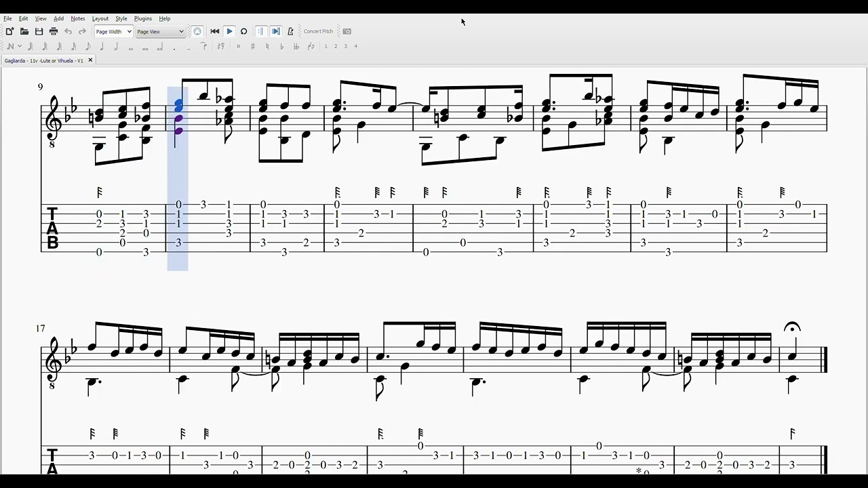The width and height of the screenshot is (868, 488).
Task: Flip stem direction with the flip icon
Action: click(x=311, y=46)
